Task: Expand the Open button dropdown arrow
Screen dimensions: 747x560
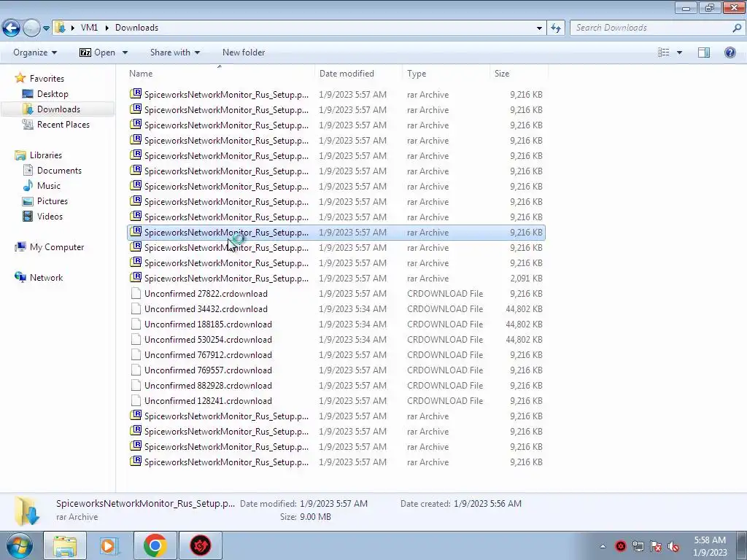Action: tap(125, 52)
